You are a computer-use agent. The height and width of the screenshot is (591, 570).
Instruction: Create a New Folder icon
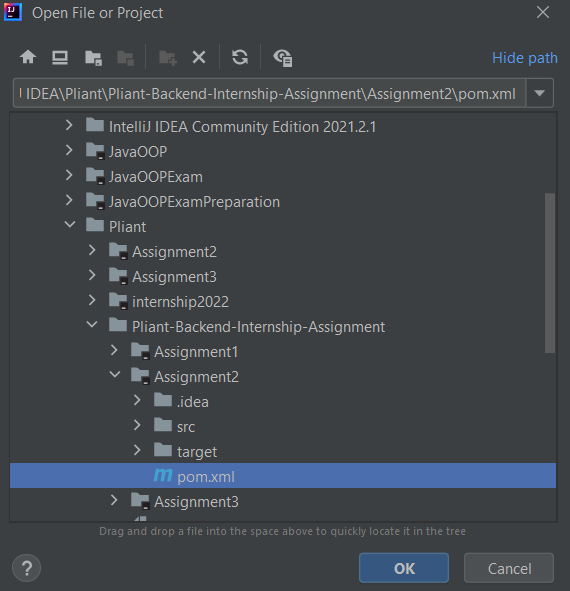click(168, 58)
